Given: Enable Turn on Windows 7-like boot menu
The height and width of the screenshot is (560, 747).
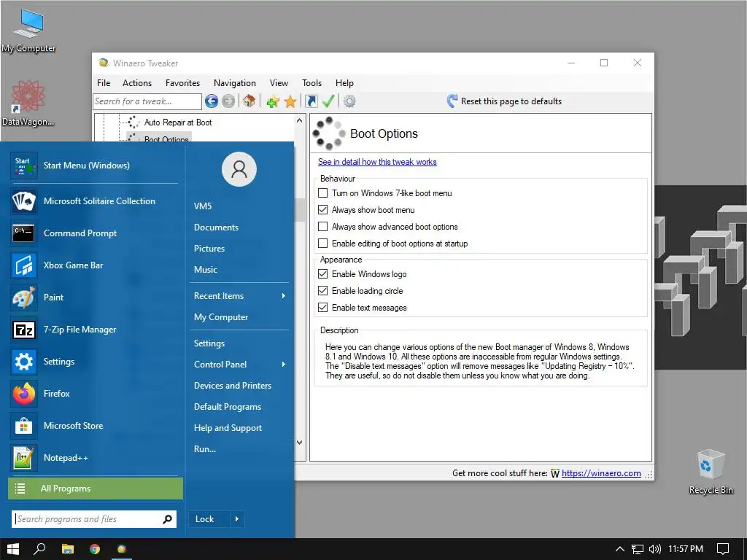Looking at the screenshot, I should [323, 192].
